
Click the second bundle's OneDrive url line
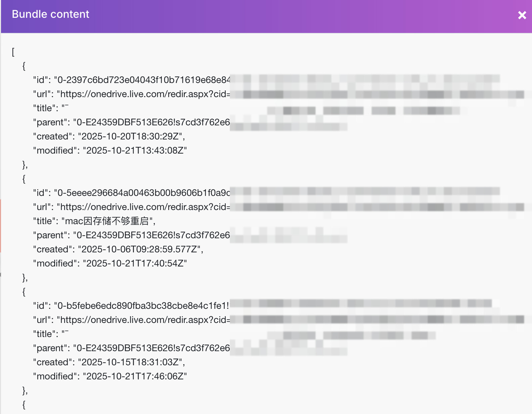[x=131, y=207]
